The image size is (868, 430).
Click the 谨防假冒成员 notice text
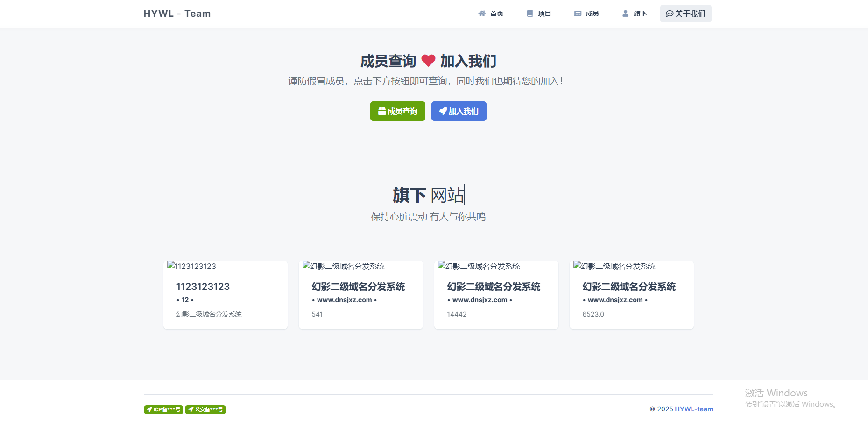(426, 81)
